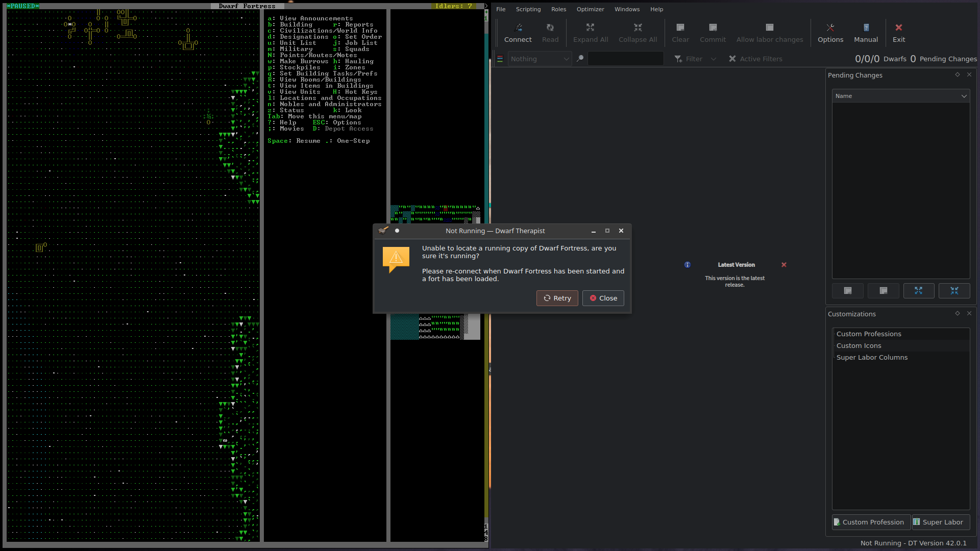The image size is (980, 551).
Task: Click the Connect icon in the toolbar
Action: (518, 28)
